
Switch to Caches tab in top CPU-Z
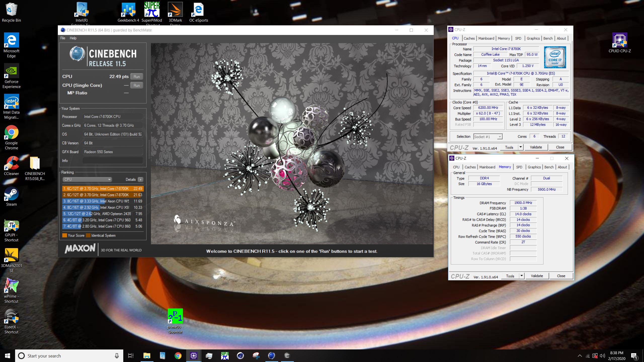coord(469,38)
